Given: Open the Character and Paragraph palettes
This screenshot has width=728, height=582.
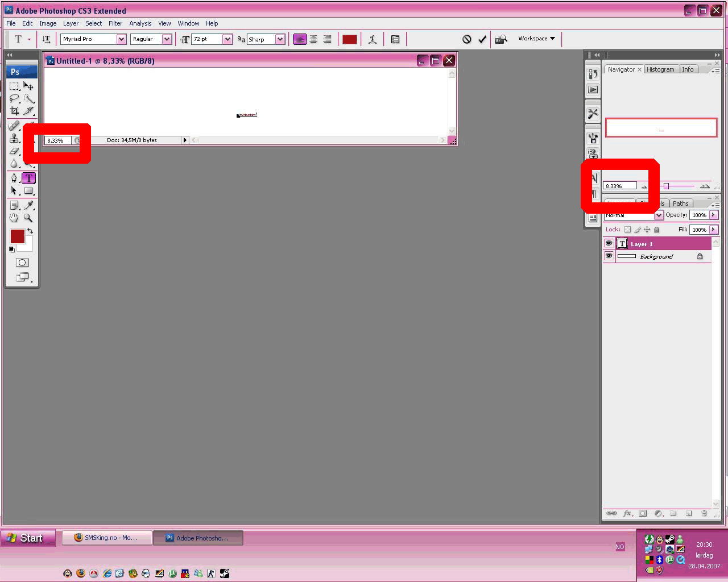Looking at the screenshot, I should point(395,39).
